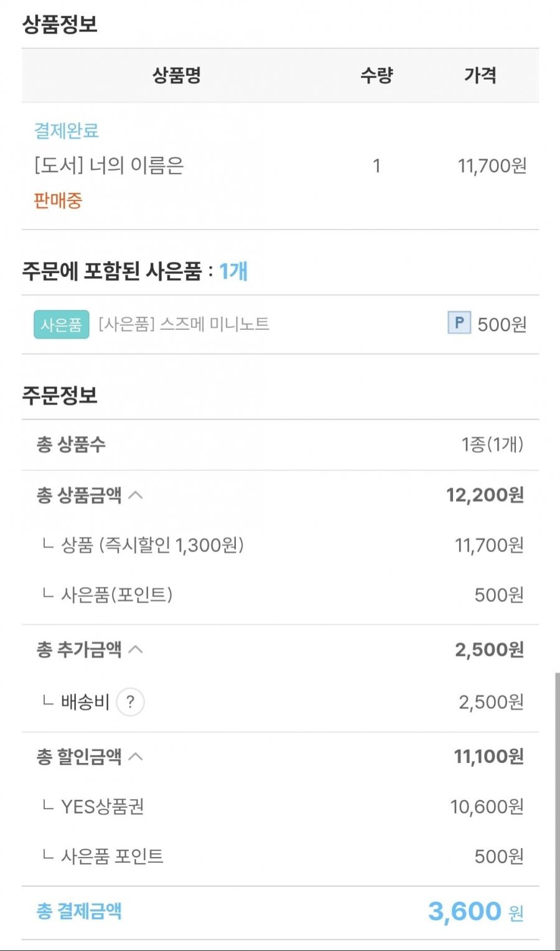Image resolution: width=560 pixels, height=951 pixels.
Task: Click the 총 상품수 row
Action: (280, 444)
